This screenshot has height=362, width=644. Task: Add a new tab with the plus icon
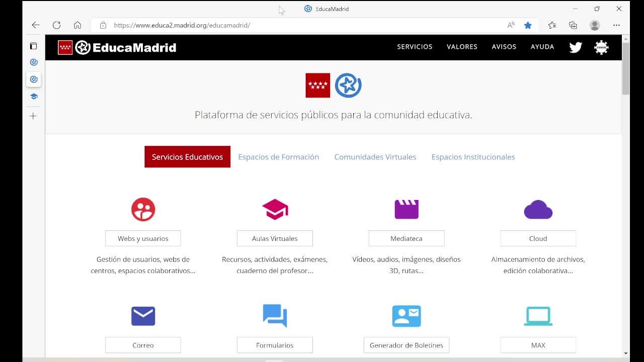click(x=34, y=116)
